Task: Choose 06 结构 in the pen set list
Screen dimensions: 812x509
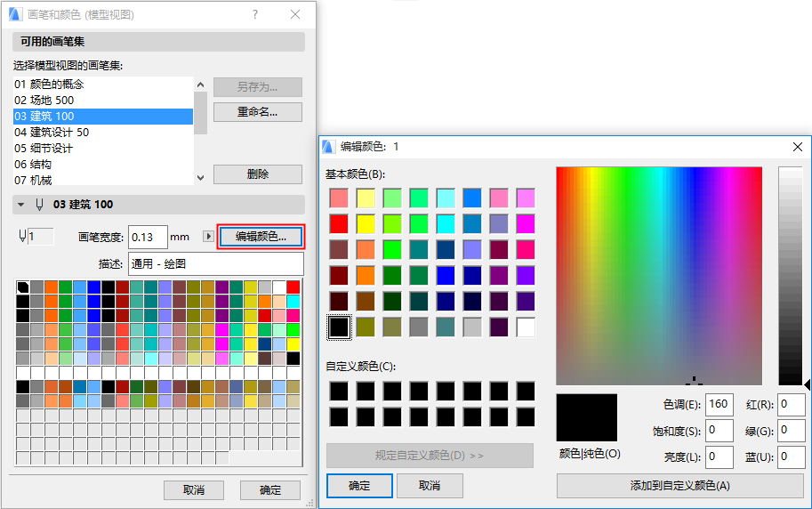Action: [x=33, y=164]
